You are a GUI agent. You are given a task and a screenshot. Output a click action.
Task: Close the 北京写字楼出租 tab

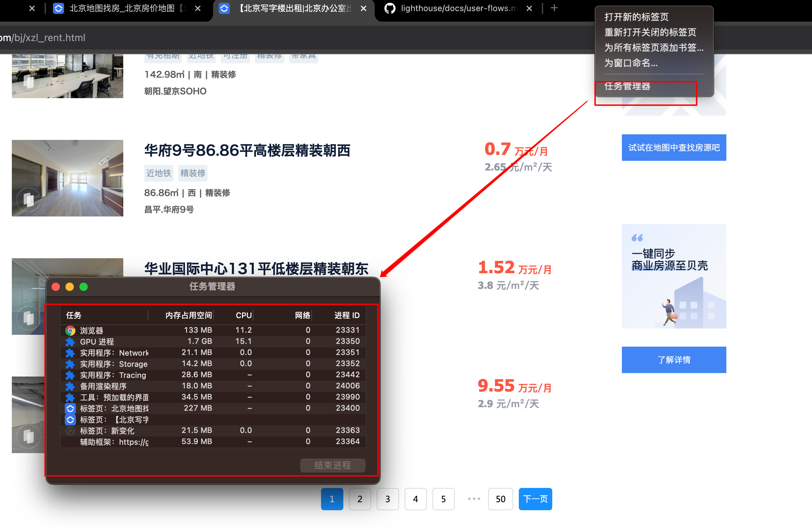[364, 8]
